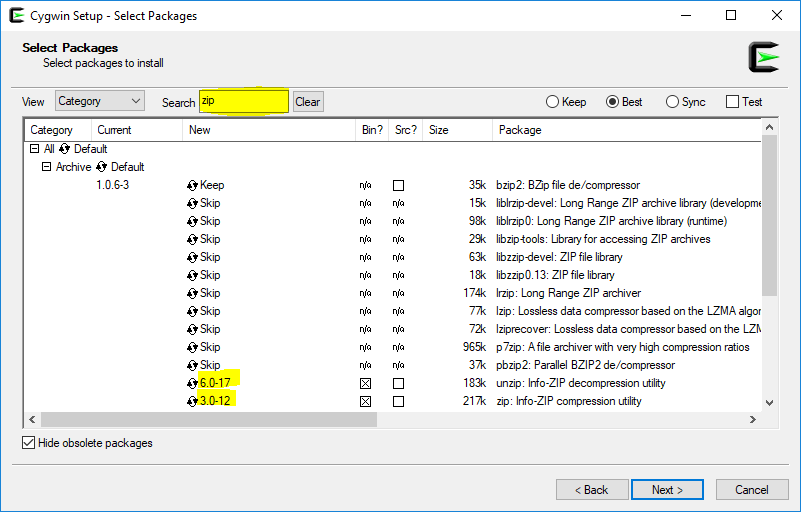Go to previous step with Back
The image size is (801, 512).
[x=592, y=490]
